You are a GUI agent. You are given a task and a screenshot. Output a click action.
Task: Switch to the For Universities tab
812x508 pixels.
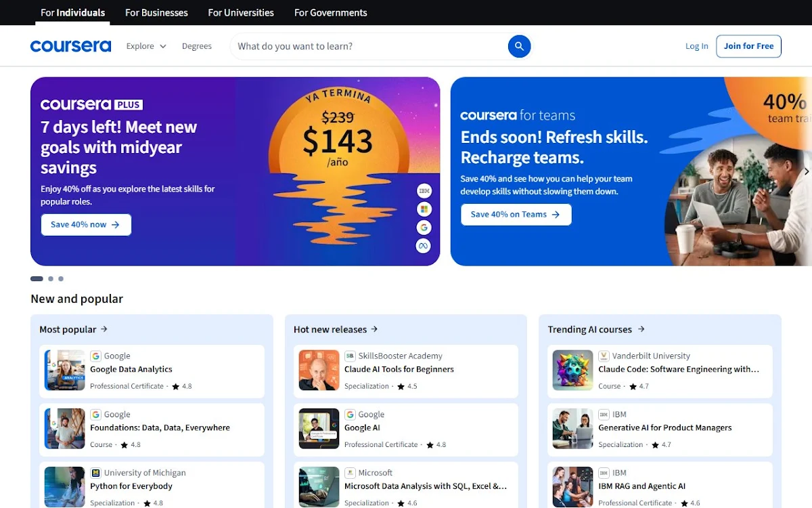pos(241,12)
